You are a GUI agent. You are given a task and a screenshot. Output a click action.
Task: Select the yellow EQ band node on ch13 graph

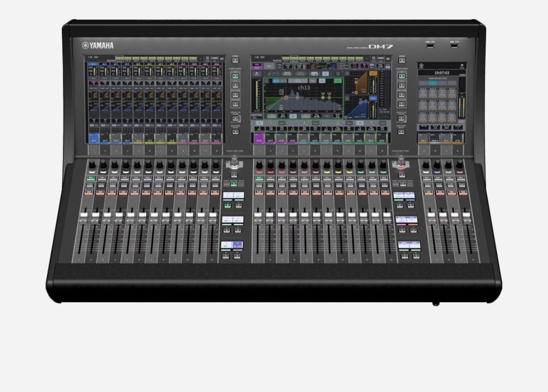[x=323, y=98]
